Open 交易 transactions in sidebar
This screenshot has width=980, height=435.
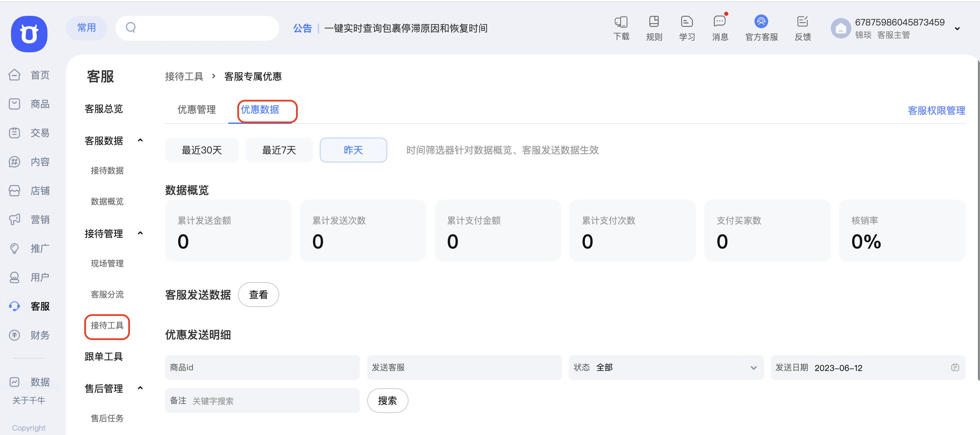point(29,133)
